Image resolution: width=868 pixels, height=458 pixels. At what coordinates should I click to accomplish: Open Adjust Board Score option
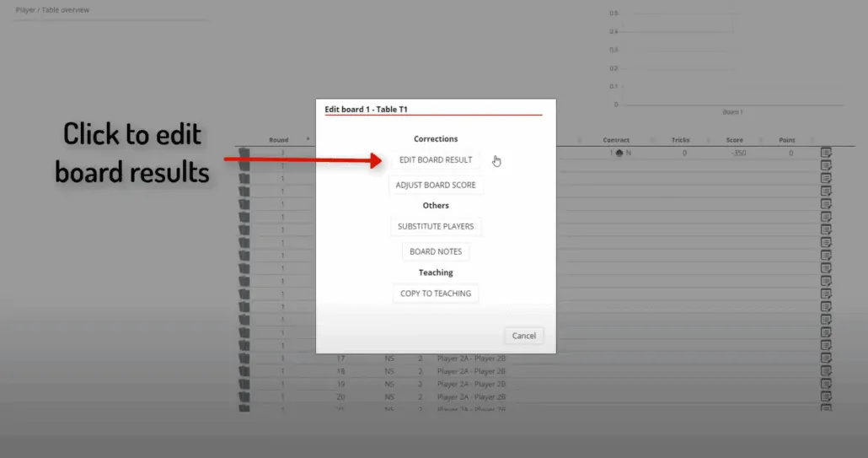click(436, 186)
